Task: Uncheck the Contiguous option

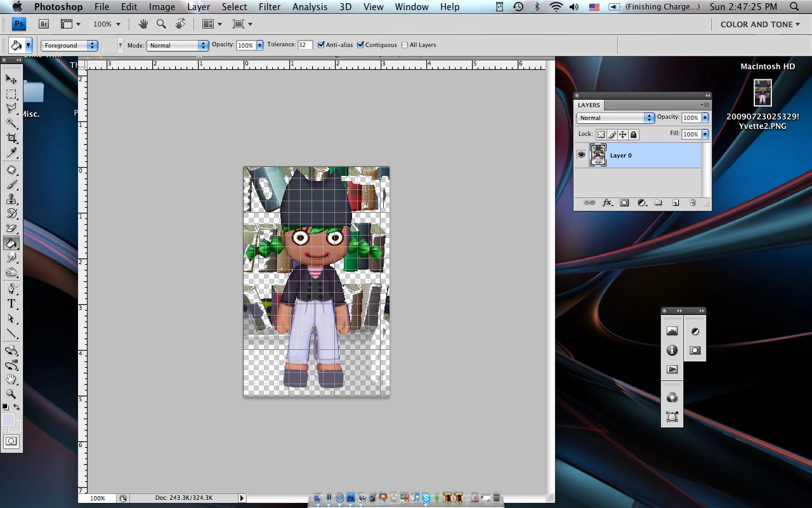Action: pos(360,45)
